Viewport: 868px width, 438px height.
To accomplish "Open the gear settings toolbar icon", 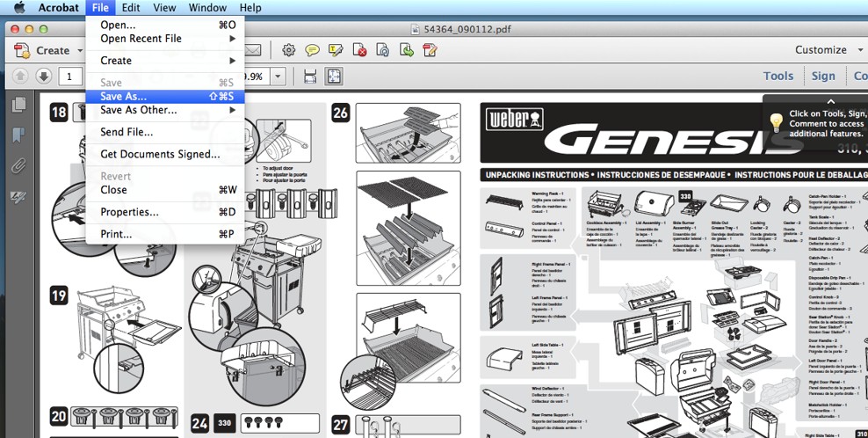I will 288,50.
